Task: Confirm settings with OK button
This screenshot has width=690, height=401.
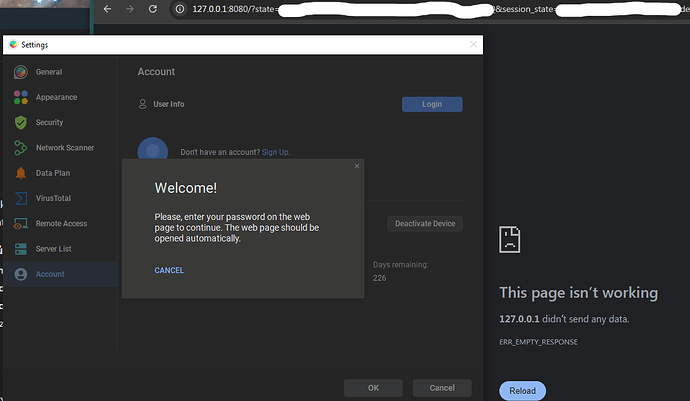Action: click(373, 387)
